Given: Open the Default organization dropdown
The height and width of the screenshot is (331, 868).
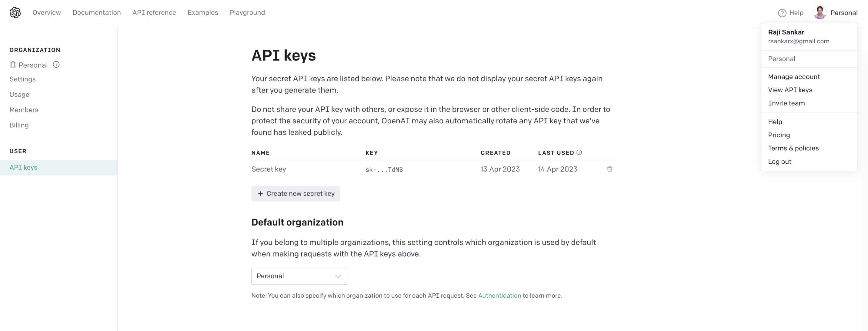Looking at the screenshot, I should pos(299,276).
